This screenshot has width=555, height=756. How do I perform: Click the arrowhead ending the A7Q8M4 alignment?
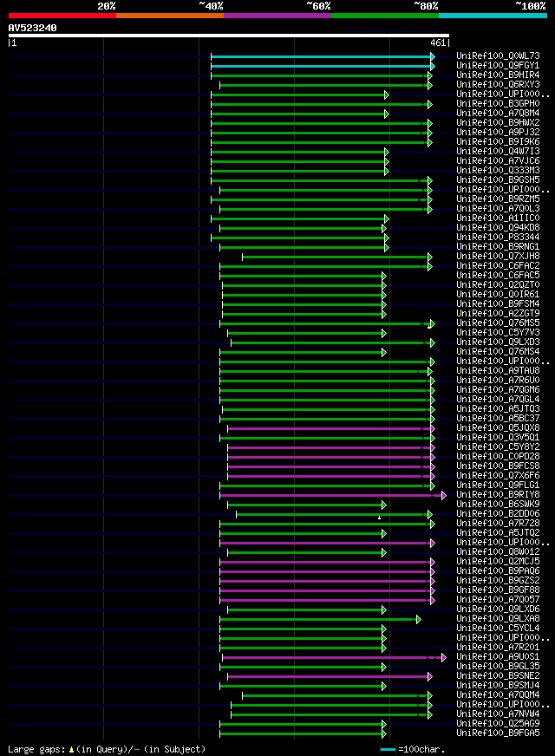pos(386,114)
